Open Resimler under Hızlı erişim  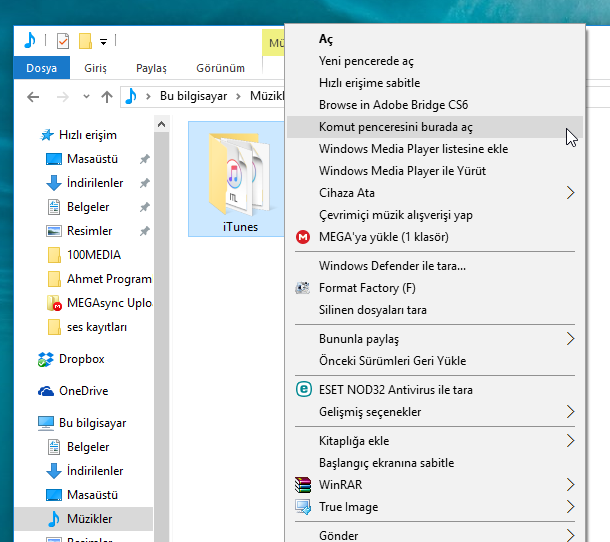point(89,231)
